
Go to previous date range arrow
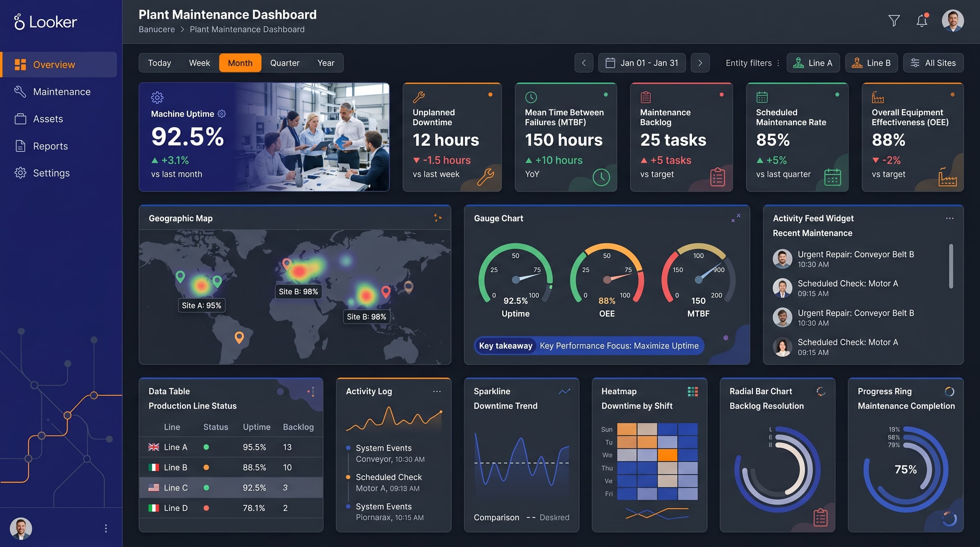584,63
